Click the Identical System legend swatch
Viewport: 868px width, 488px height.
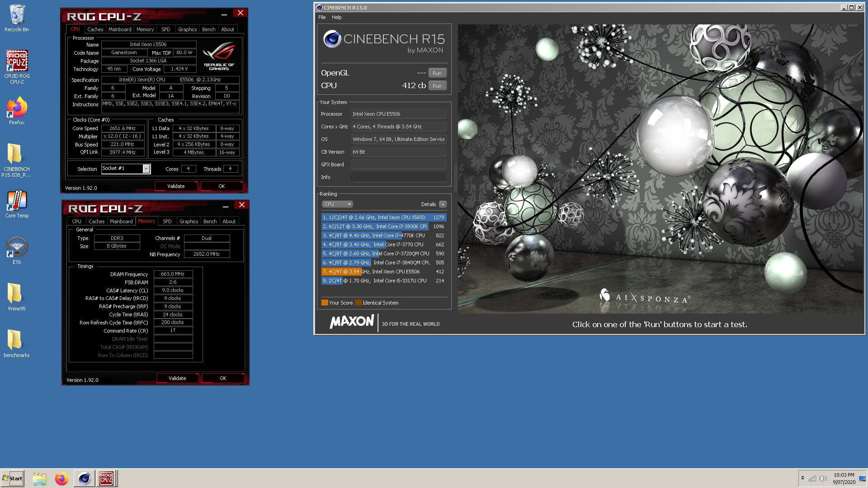tap(359, 303)
